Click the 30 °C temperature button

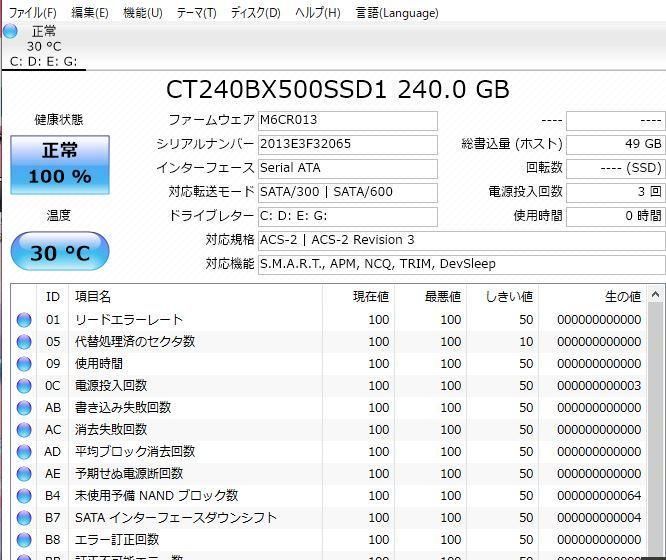click(60, 251)
